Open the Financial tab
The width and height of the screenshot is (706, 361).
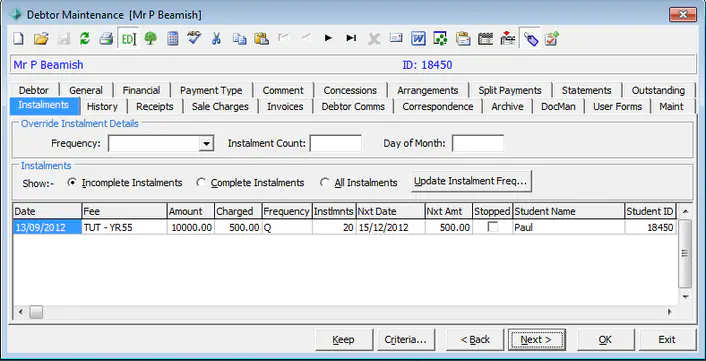[x=141, y=90]
